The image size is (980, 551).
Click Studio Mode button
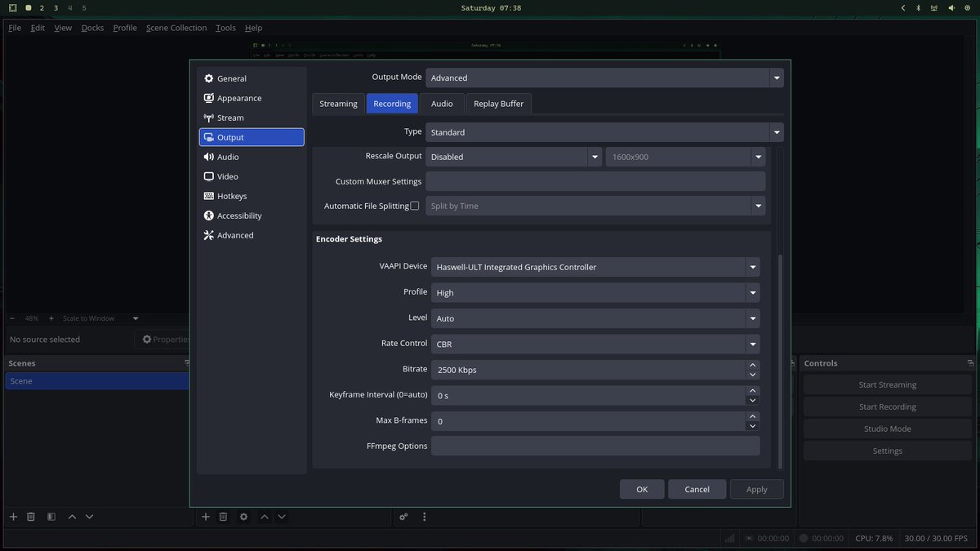(888, 429)
